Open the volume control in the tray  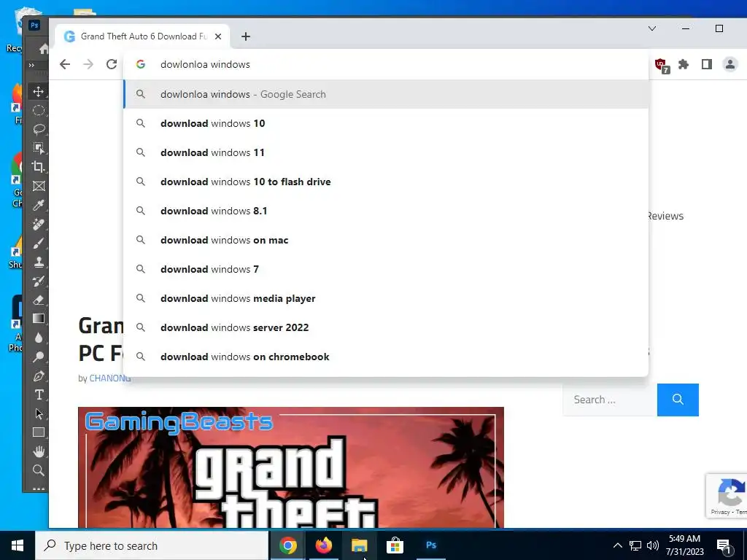pos(653,545)
